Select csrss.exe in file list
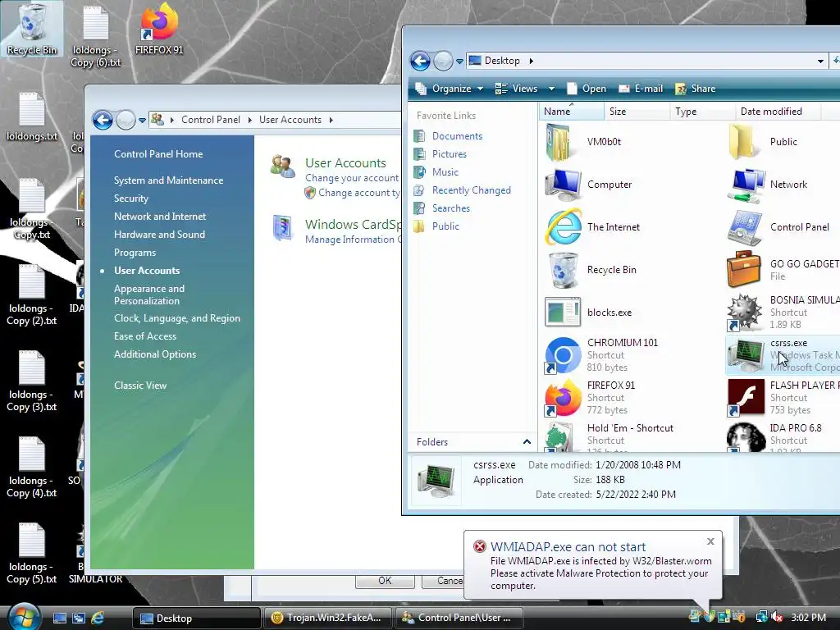The height and width of the screenshot is (630, 840). tap(783, 354)
